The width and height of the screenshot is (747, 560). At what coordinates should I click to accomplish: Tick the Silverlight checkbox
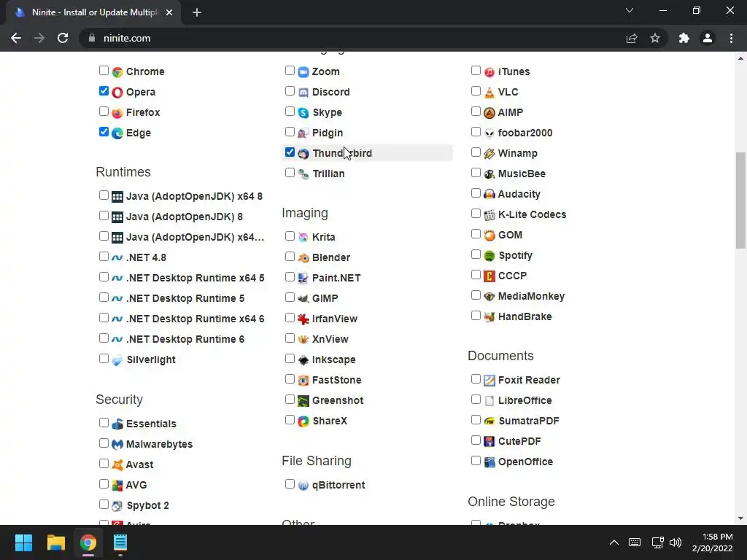click(x=104, y=359)
